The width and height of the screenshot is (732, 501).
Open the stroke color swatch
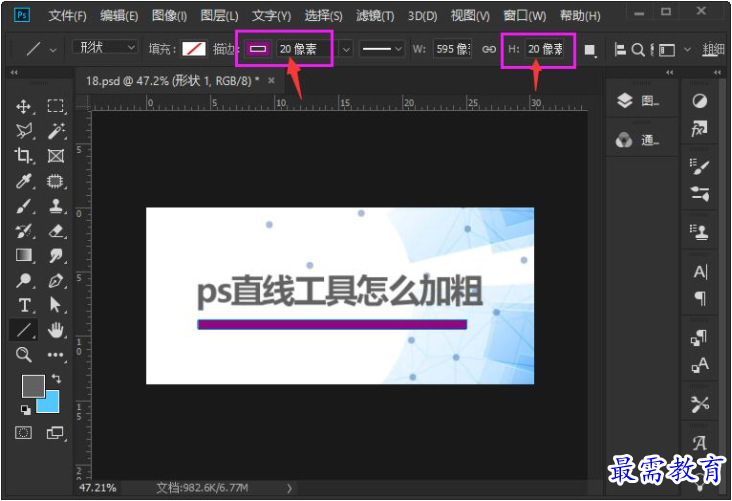coord(258,49)
